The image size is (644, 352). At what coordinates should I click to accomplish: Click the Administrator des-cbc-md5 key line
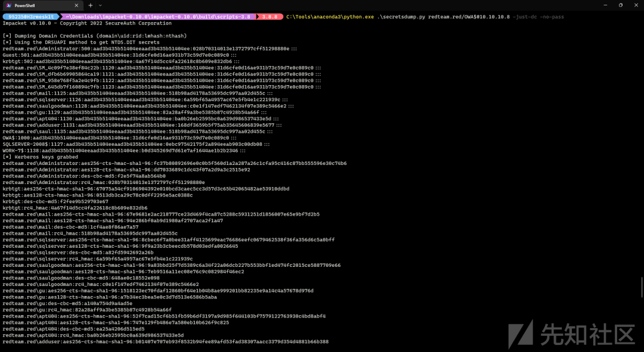click(84, 176)
